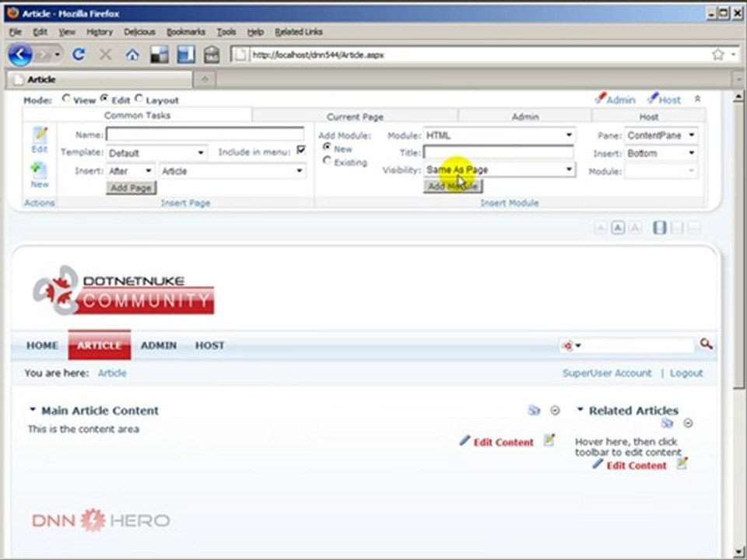Image resolution: width=747 pixels, height=560 pixels.
Task: Go back using the browser back arrow
Action: pos(20,54)
